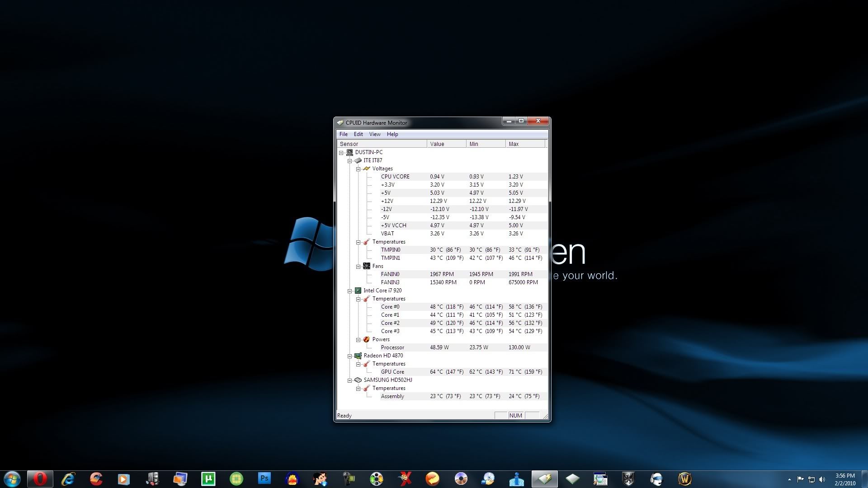Open the Edit menu
The image size is (868, 488).
pos(359,134)
